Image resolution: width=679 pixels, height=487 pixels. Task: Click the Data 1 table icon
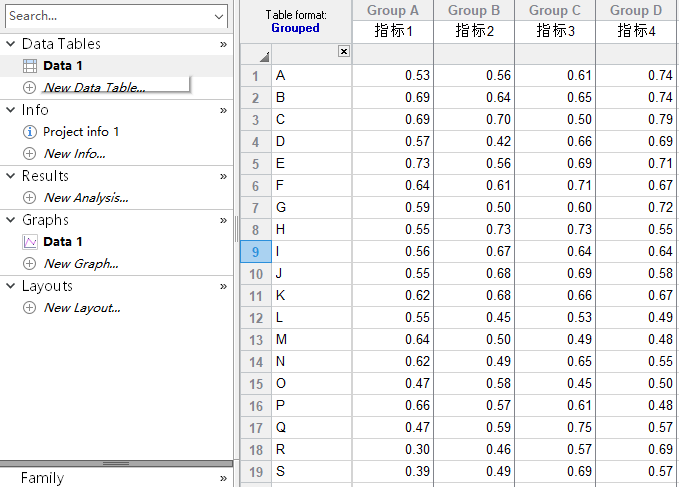(30, 66)
